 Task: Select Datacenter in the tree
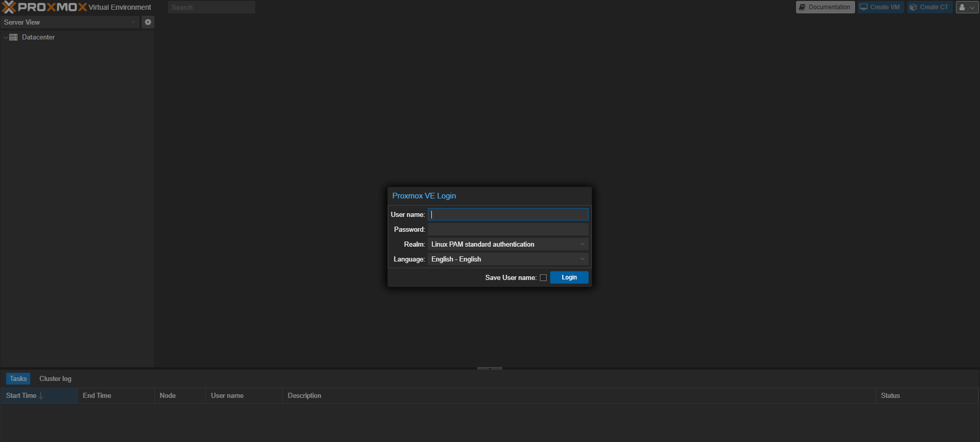pyautogui.click(x=38, y=37)
